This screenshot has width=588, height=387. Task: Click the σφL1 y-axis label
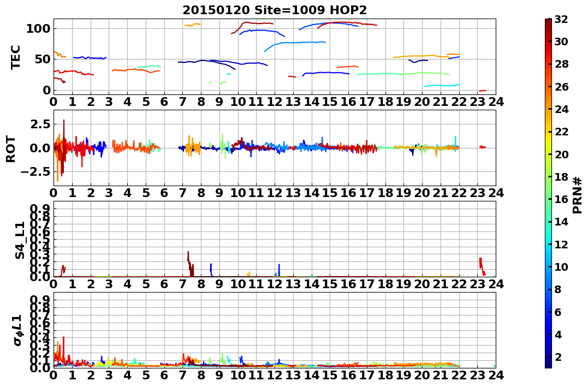(17, 330)
